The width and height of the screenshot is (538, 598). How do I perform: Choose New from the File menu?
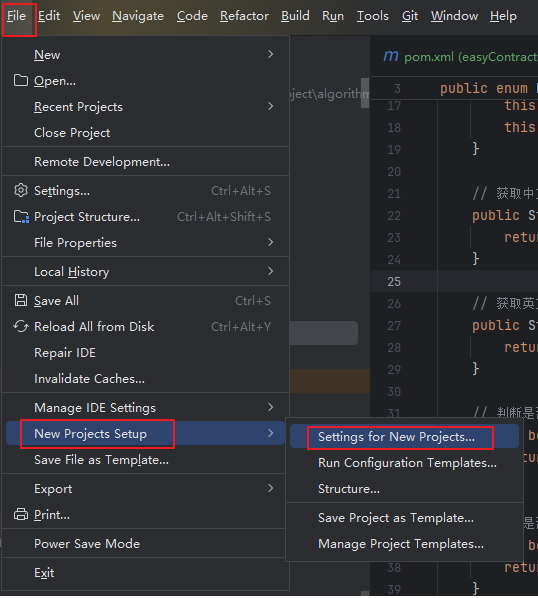pyautogui.click(x=145, y=55)
